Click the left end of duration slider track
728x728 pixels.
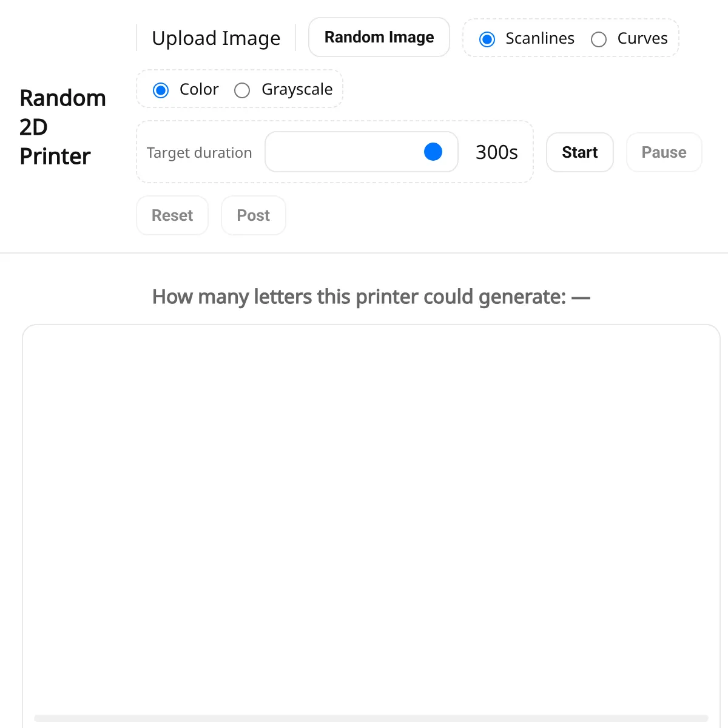[x=276, y=152]
